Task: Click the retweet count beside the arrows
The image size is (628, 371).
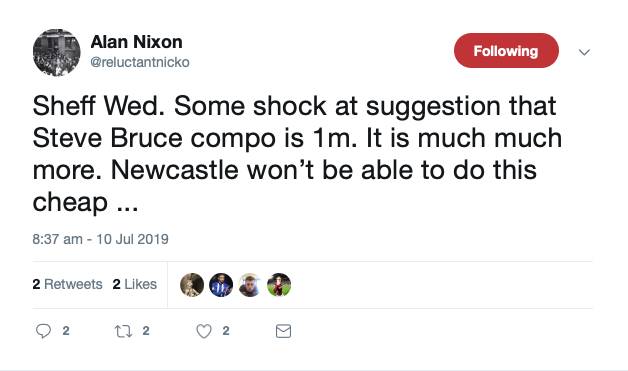Action: click(x=146, y=331)
